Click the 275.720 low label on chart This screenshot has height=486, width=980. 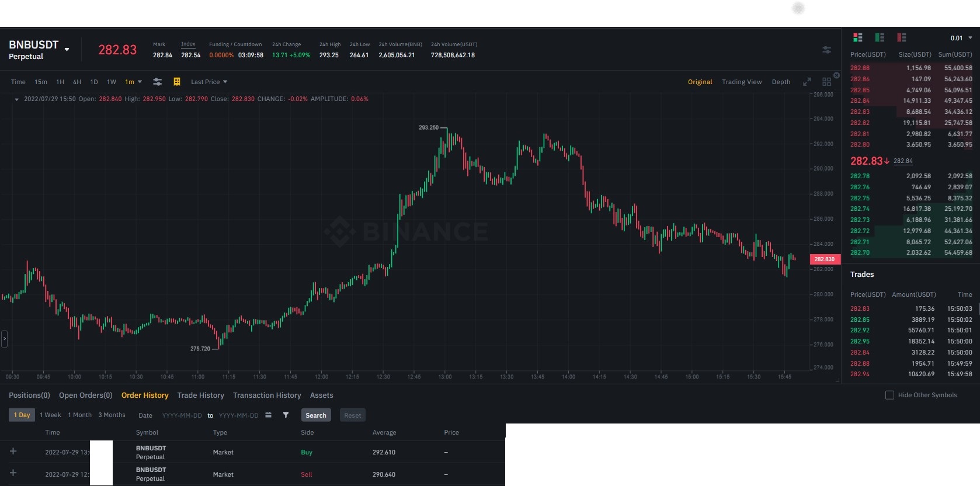200,349
